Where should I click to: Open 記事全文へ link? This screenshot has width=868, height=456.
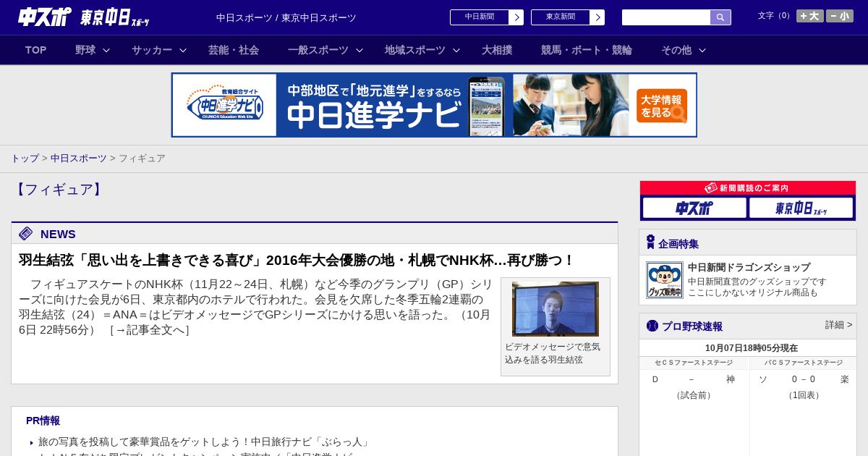tap(149, 330)
